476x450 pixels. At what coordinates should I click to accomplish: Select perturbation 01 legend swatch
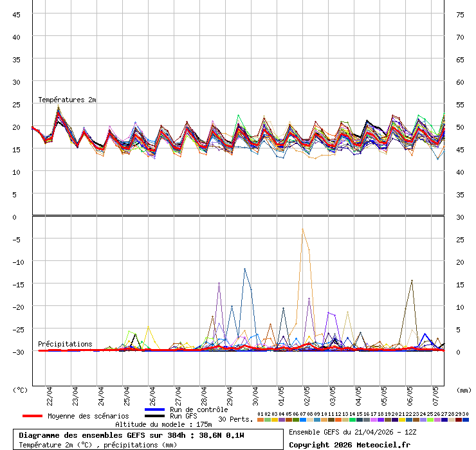coord(261,419)
